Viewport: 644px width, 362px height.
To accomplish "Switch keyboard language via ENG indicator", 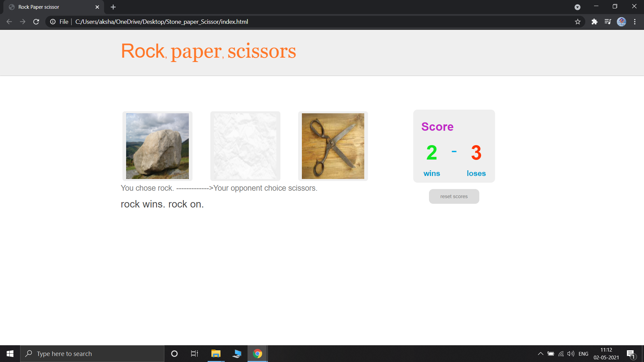I will [584, 354].
